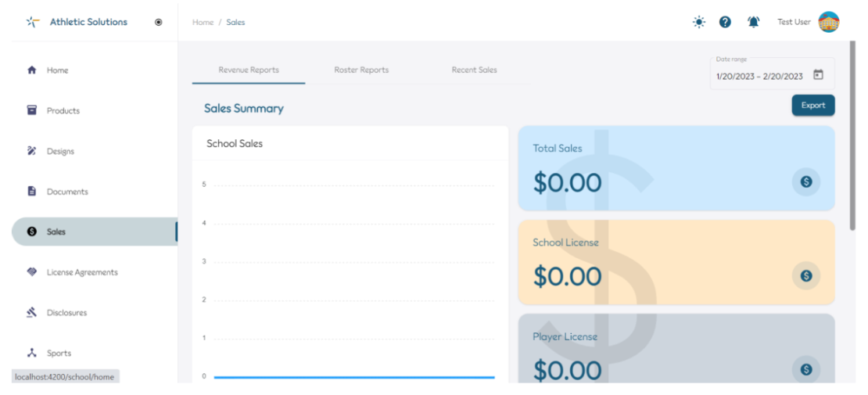Click the School Sales chart title
This screenshot has height=395, width=868.
(x=235, y=143)
